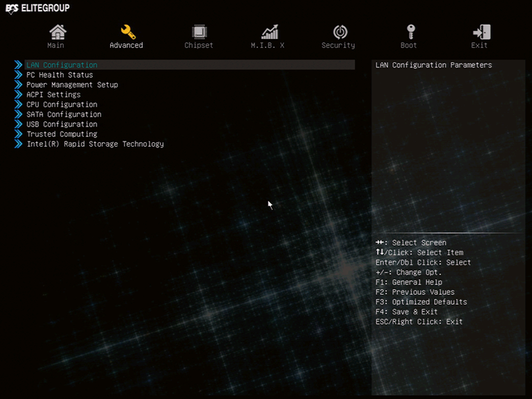Image resolution: width=532 pixels, height=399 pixels.
Task: Switch to the Exit tab label
Action: coord(479,45)
